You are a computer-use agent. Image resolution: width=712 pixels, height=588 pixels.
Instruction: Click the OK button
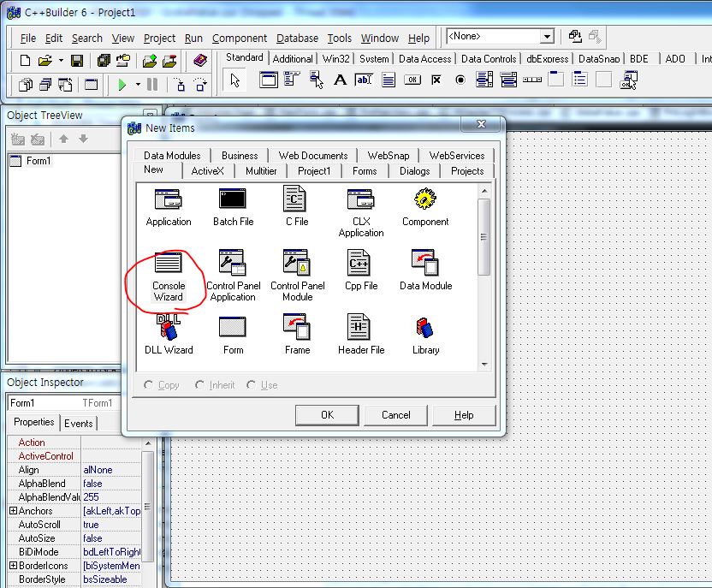tap(327, 415)
